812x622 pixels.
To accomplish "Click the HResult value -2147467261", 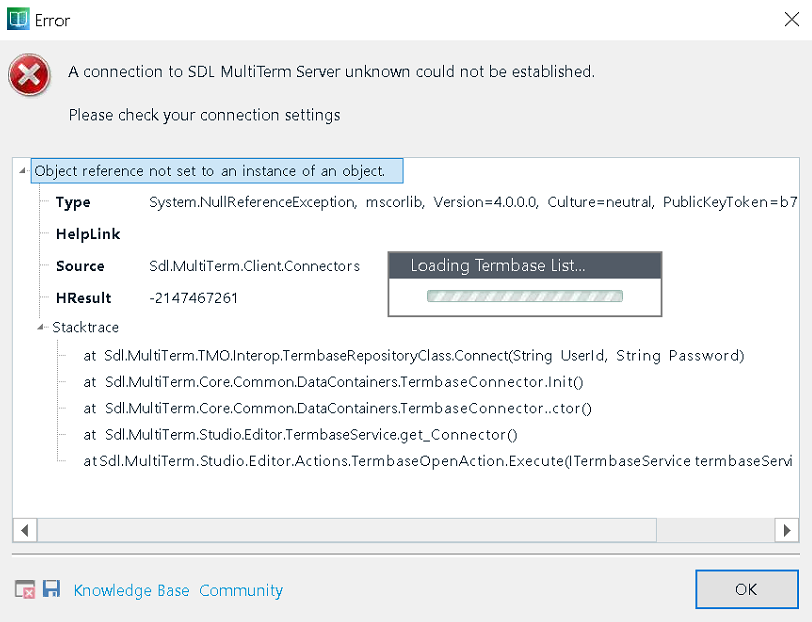I will click(x=194, y=298).
